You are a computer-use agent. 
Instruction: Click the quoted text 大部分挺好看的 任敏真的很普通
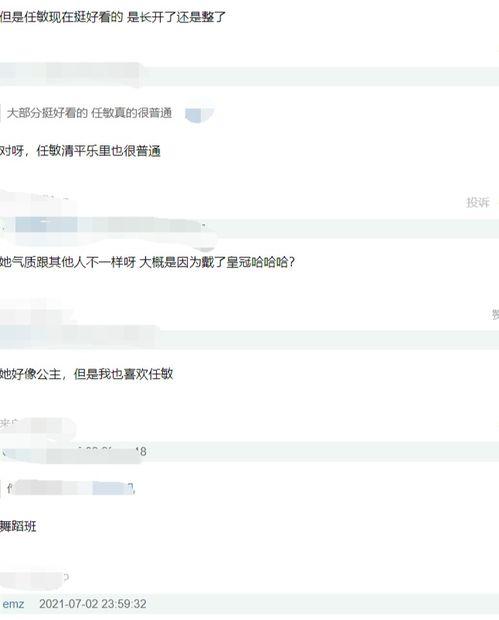[89, 113]
